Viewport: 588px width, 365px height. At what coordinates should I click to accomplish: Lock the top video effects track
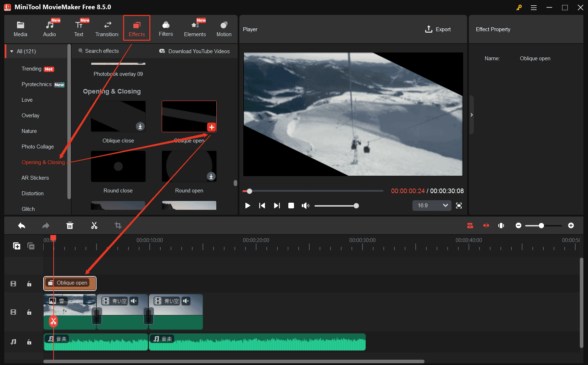click(x=29, y=283)
